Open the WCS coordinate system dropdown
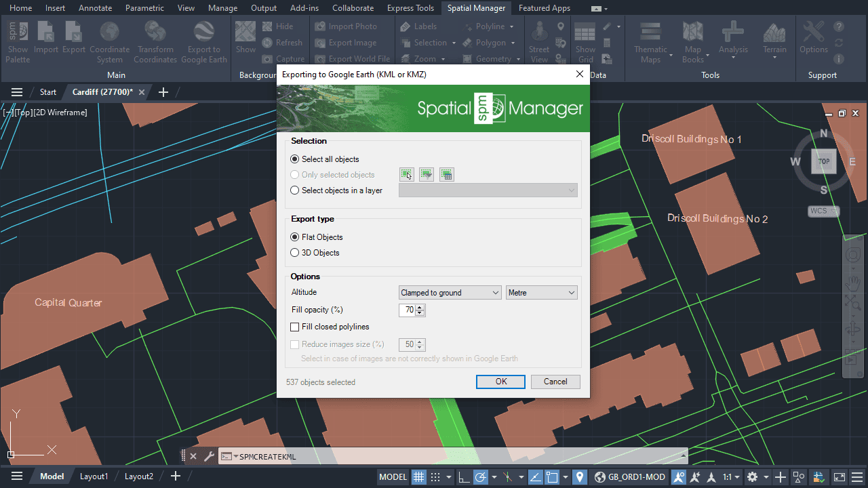The width and height of the screenshot is (868, 488). tap(823, 211)
